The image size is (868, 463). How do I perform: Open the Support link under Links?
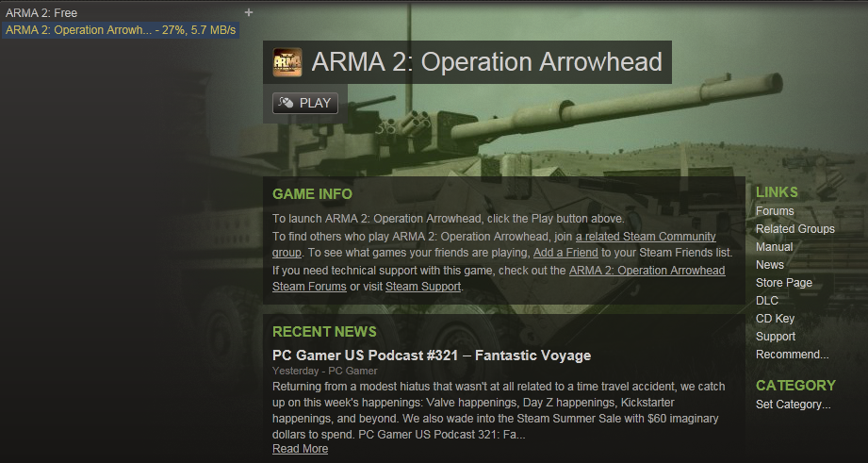tap(775, 337)
